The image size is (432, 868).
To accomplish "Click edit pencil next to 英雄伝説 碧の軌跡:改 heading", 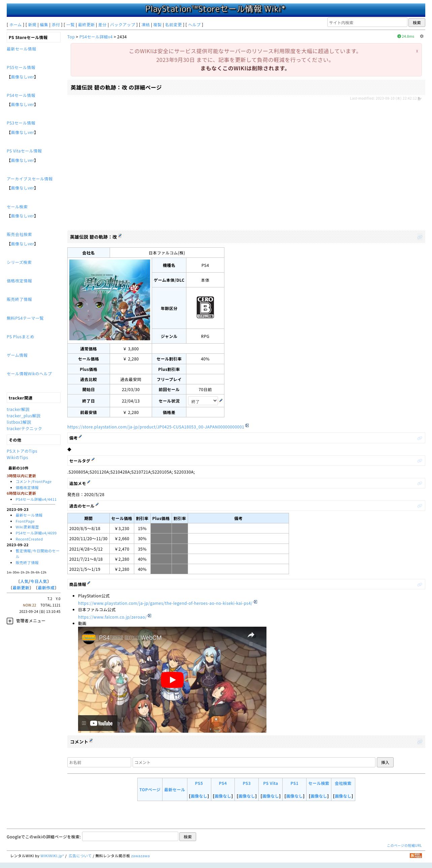I will 119,236.
